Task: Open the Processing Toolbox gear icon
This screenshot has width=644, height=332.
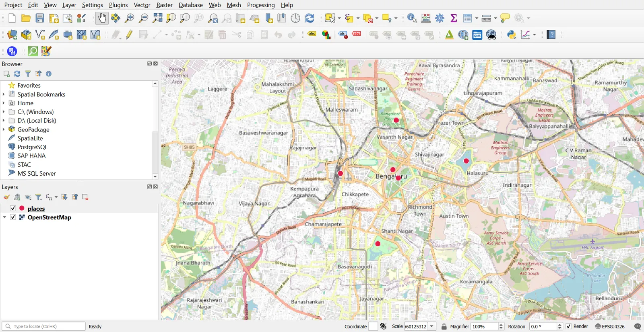Action: click(440, 18)
